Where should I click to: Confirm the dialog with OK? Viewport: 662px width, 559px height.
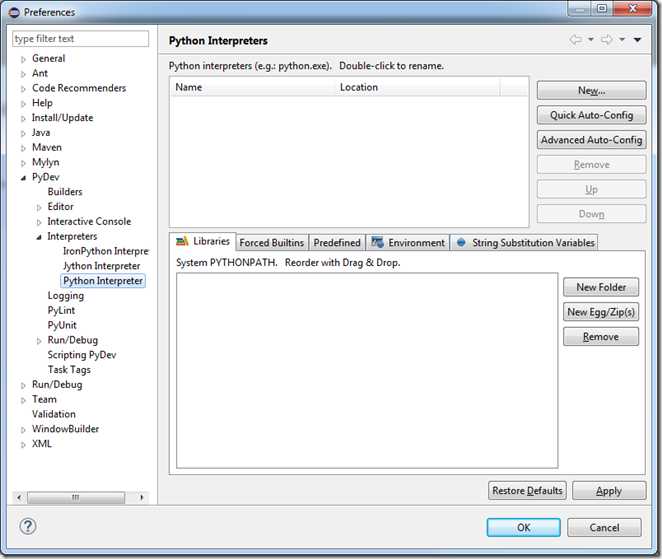tap(524, 527)
